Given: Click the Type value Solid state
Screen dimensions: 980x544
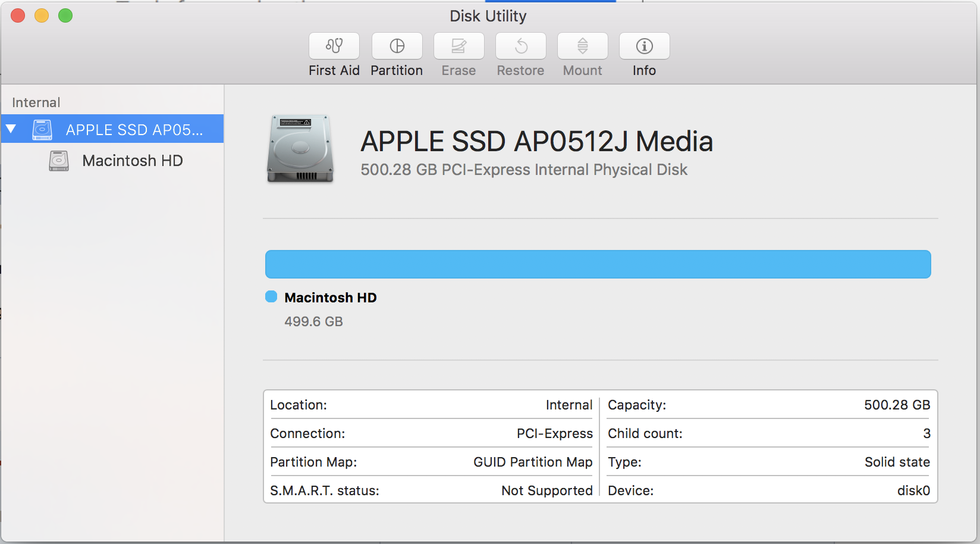Looking at the screenshot, I should (x=897, y=462).
